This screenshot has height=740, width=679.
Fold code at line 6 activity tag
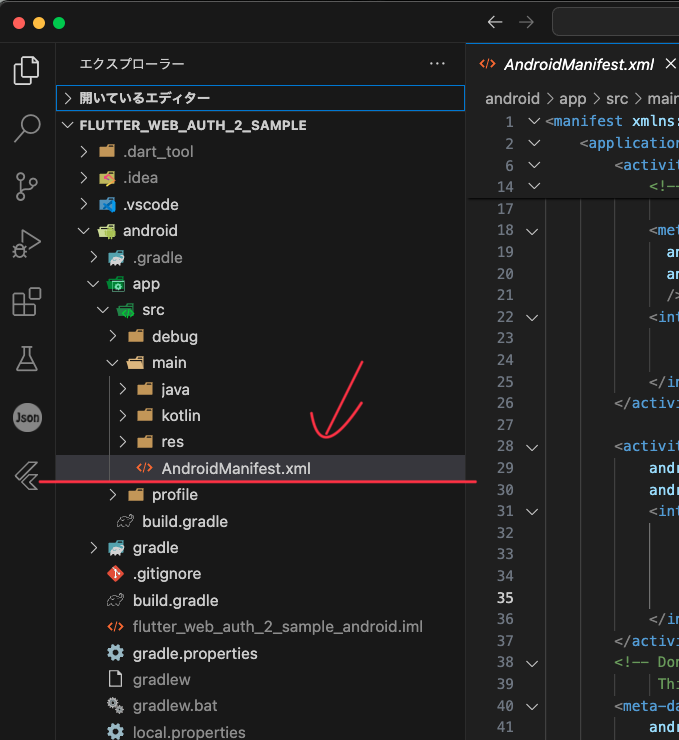pyautogui.click(x=534, y=165)
